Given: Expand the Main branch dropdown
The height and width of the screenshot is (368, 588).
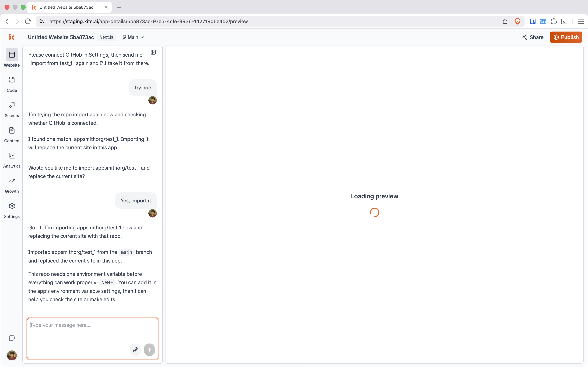Looking at the screenshot, I should pos(133,37).
